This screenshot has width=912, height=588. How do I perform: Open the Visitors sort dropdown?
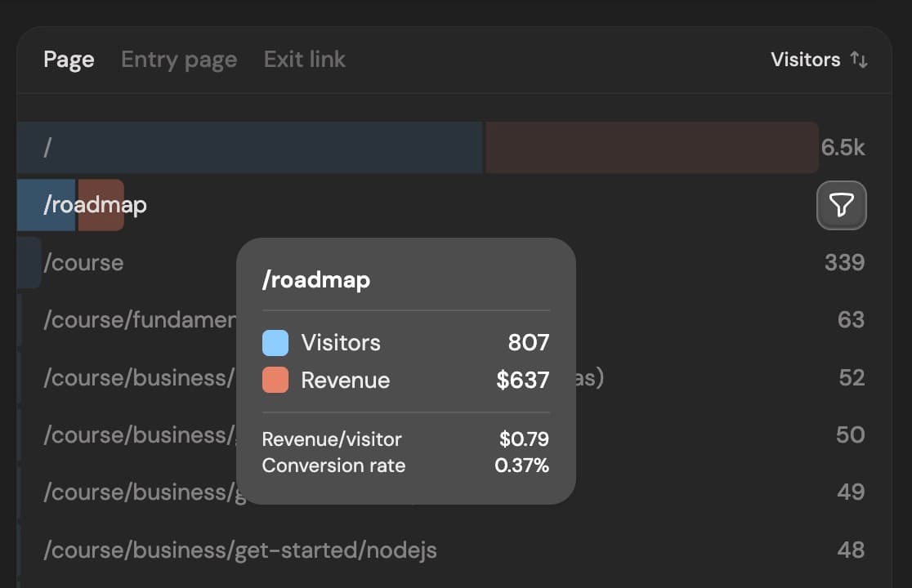pos(819,60)
